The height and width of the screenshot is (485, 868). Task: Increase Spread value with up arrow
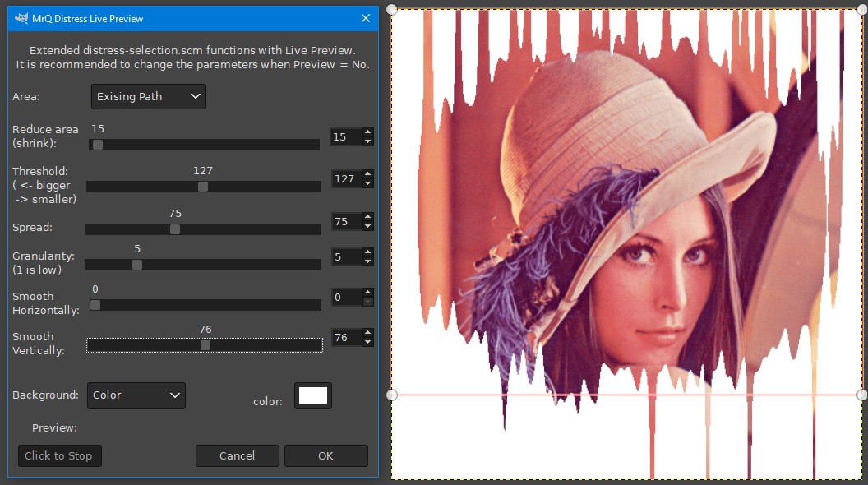(x=368, y=216)
